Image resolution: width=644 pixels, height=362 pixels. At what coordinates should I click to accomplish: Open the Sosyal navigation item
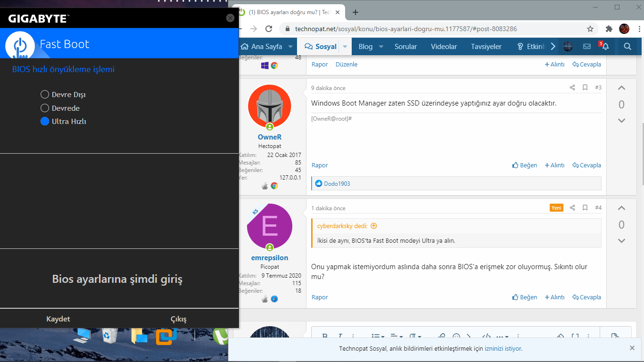321,47
